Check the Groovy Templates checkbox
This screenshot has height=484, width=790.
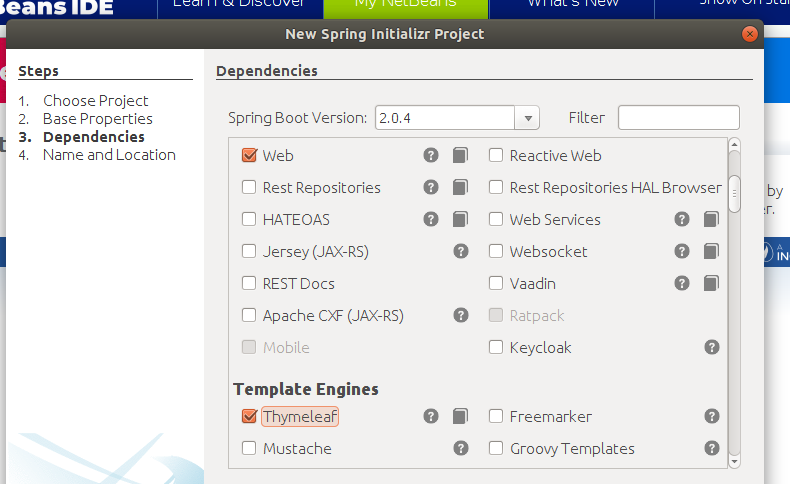[496, 448]
